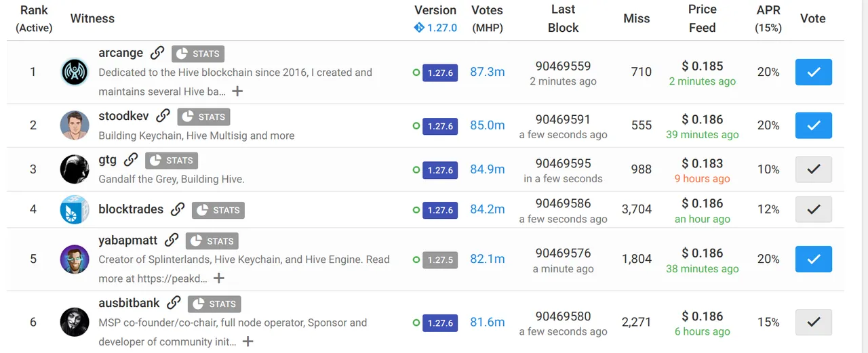Screen dimensions: 868x353
Task: Remove vote for witness arcange
Action: (813, 72)
